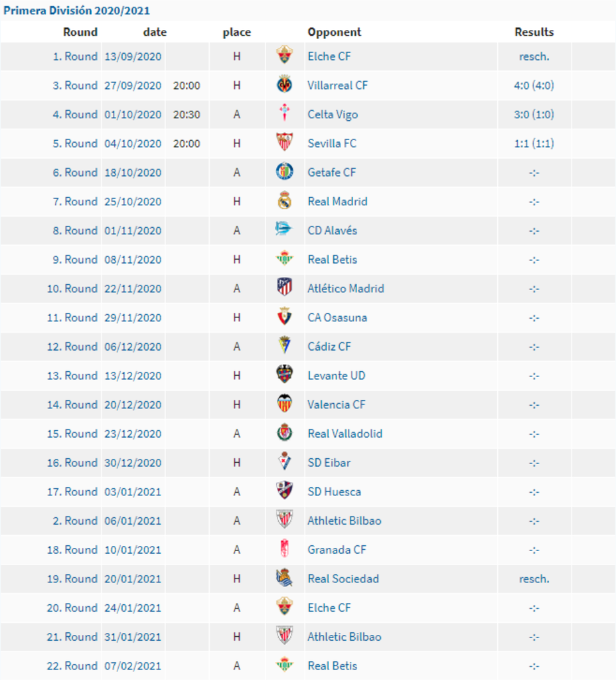Click the Atlético Madrid club crest
The image size is (616, 680).
coord(285,288)
